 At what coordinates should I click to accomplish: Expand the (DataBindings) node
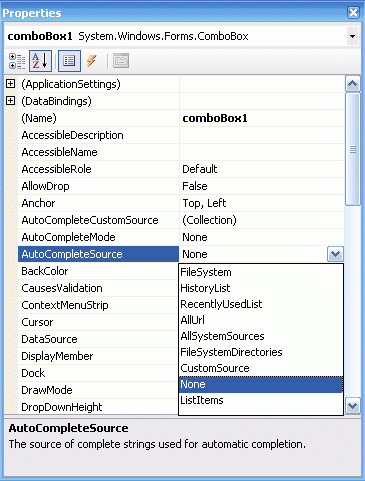point(11,100)
